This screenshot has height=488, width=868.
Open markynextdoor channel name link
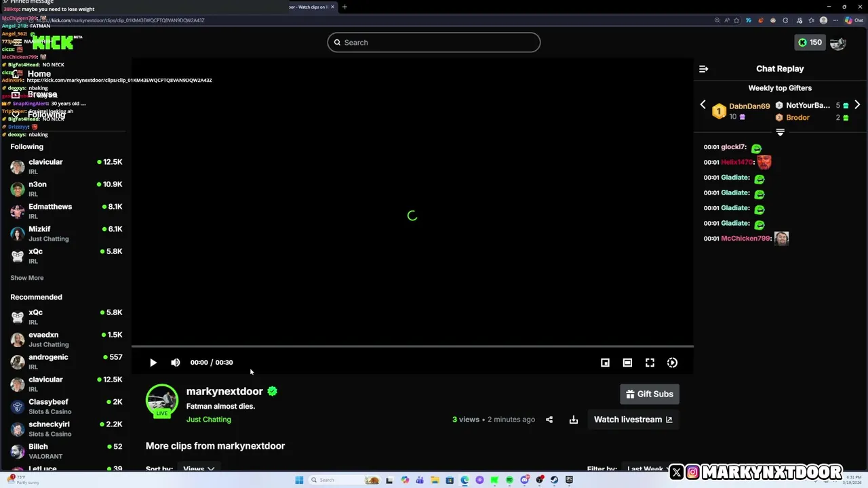(224, 391)
